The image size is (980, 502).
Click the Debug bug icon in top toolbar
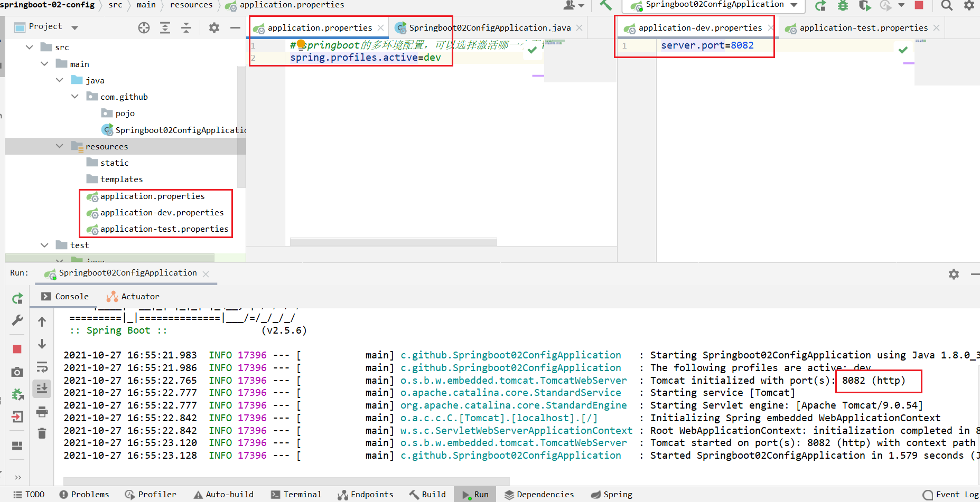[x=843, y=5]
